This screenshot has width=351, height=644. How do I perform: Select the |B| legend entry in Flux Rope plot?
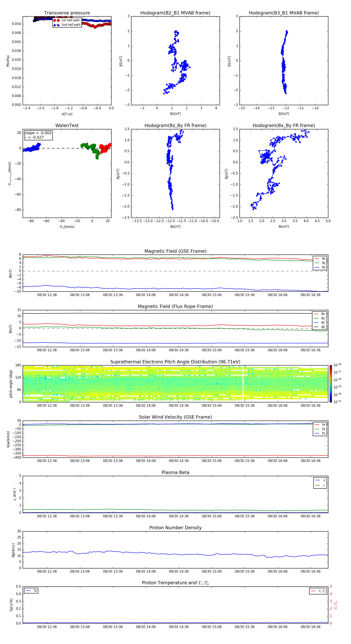click(320, 327)
